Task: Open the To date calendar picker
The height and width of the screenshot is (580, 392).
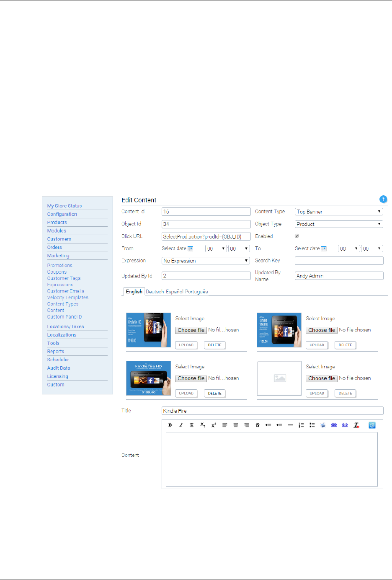Action: pyautogui.click(x=323, y=249)
